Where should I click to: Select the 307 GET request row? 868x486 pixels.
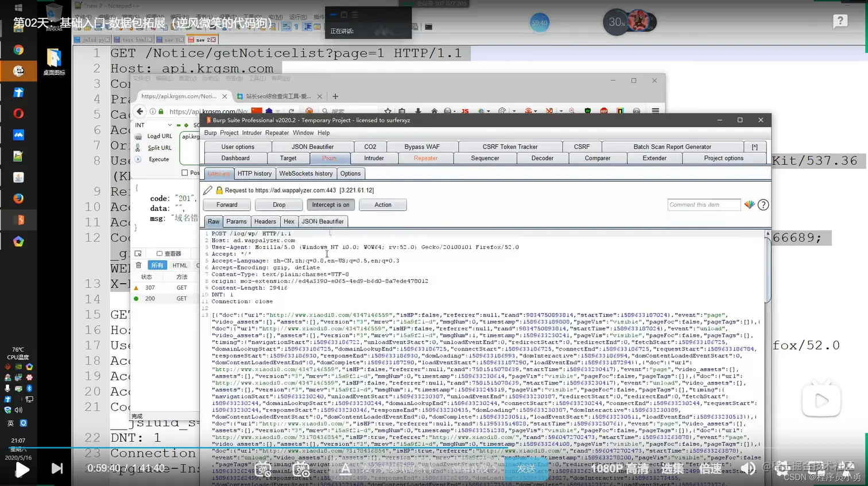coord(165,288)
